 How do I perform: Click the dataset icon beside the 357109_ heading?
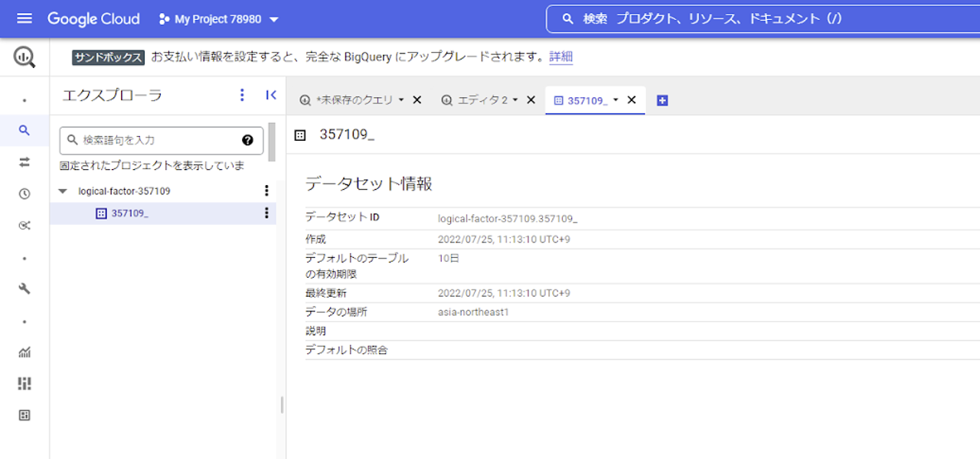tap(300, 135)
